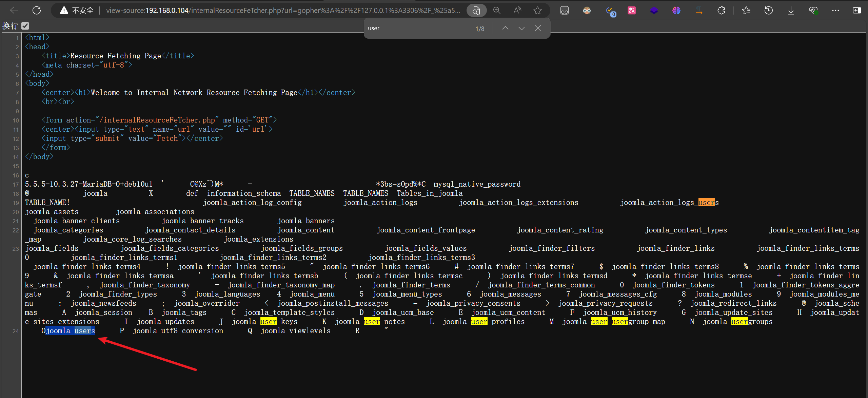Click the purple diamond extension icon
The image size is (868, 398).
pyautogui.click(x=654, y=11)
